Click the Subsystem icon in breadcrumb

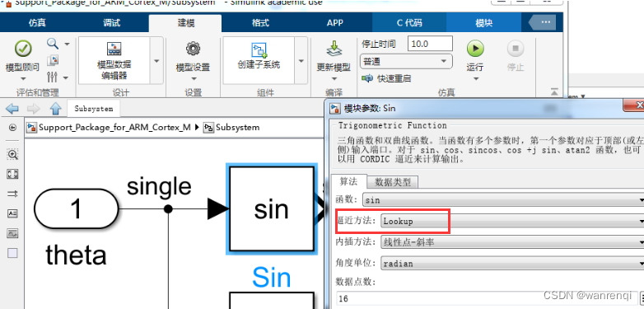(x=208, y=128)
